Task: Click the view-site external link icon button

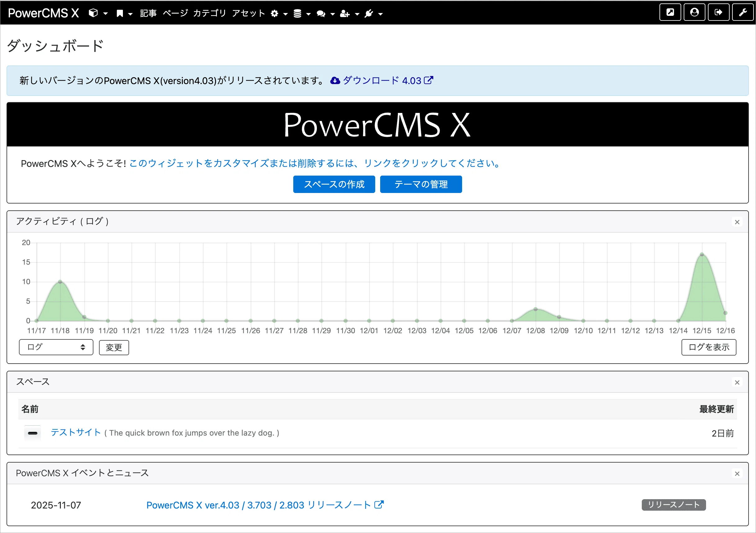Action: point(670,12)
